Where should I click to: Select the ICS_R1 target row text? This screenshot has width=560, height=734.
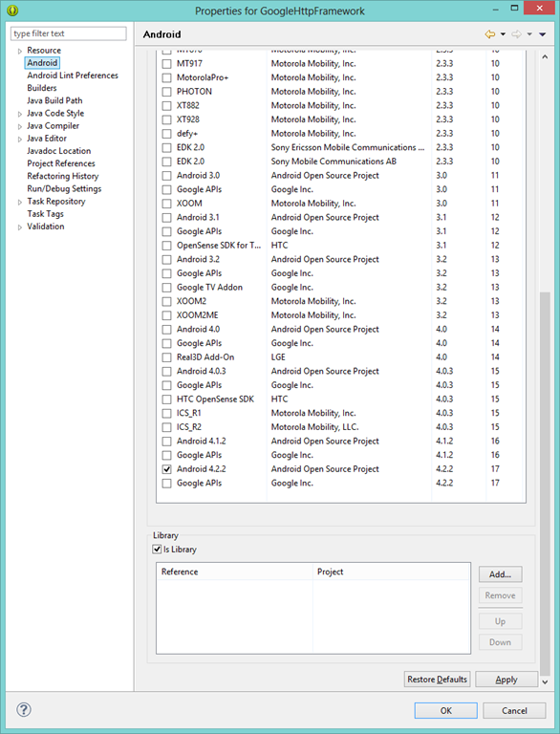188,413
